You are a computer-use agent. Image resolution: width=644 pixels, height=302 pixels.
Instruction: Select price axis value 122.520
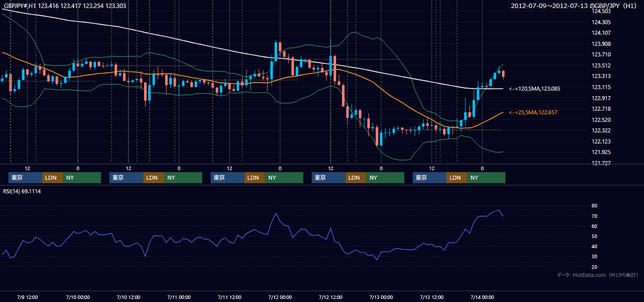tap(601, 120)
